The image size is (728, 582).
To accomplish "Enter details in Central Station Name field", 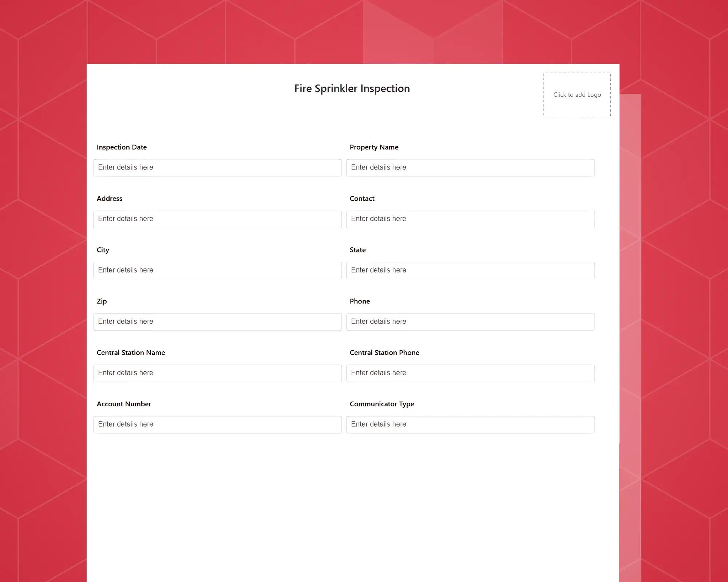I will 217,373.
